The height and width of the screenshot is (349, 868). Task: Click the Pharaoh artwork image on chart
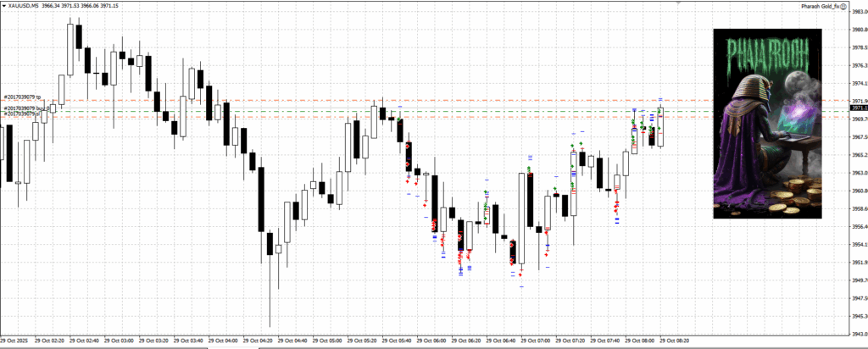(x=767, y=124)
